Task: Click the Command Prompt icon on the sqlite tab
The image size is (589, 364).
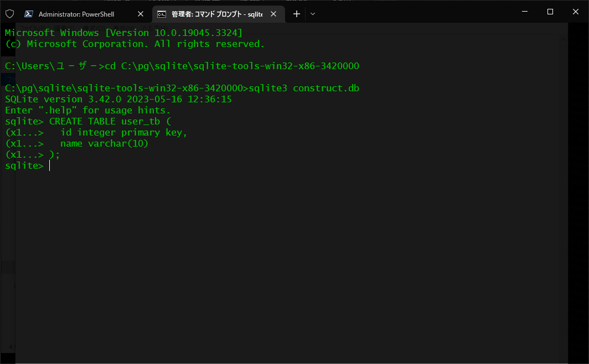Action: (162, 14)
